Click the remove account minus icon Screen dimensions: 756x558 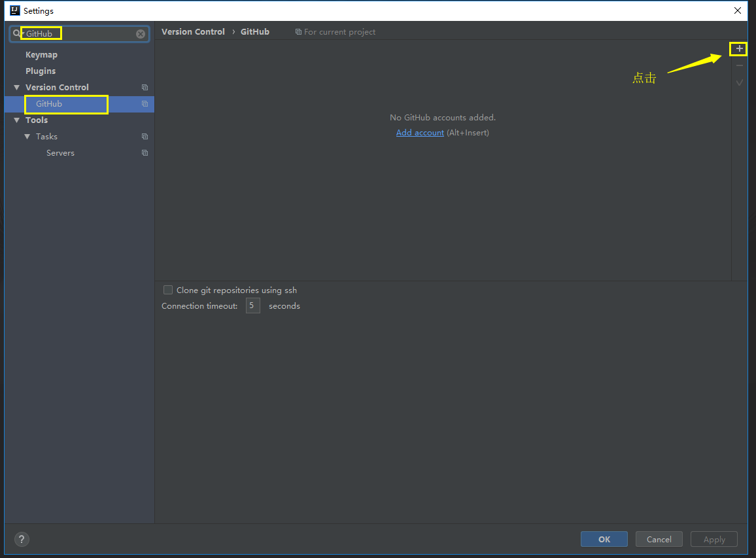click(x=740, y=65)
